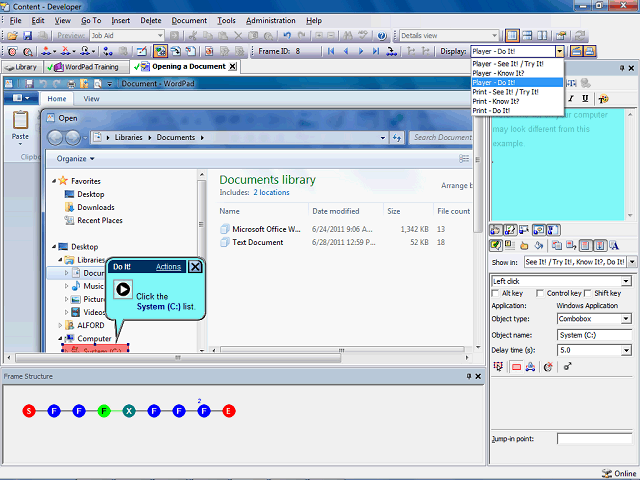Open the Delay time dropdown
This screenshot has width=640, height=480.
point(626,350)
